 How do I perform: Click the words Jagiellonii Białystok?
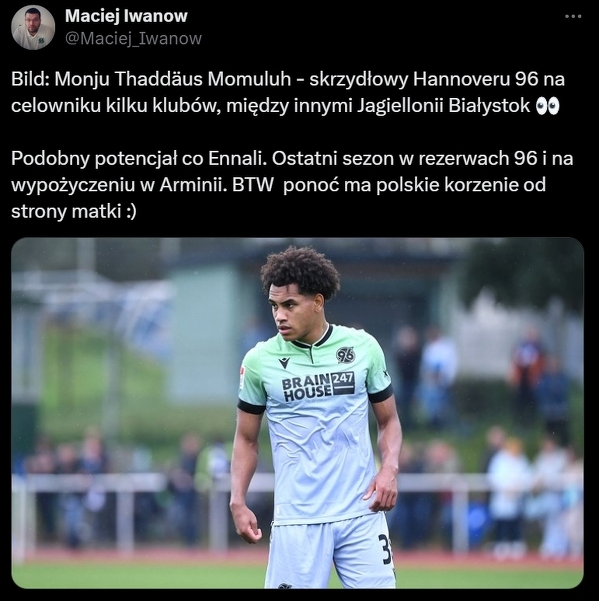point(443,106)
